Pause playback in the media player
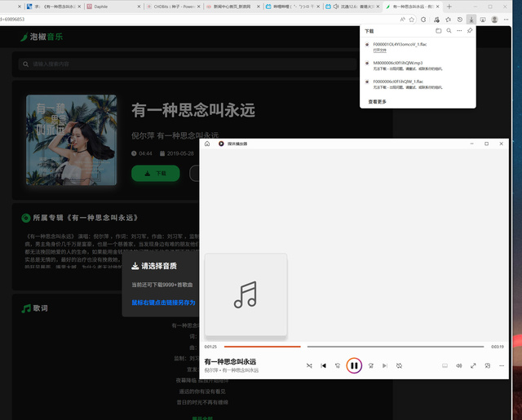Screen dimensions: 522x420 click(x=354, y=366)
